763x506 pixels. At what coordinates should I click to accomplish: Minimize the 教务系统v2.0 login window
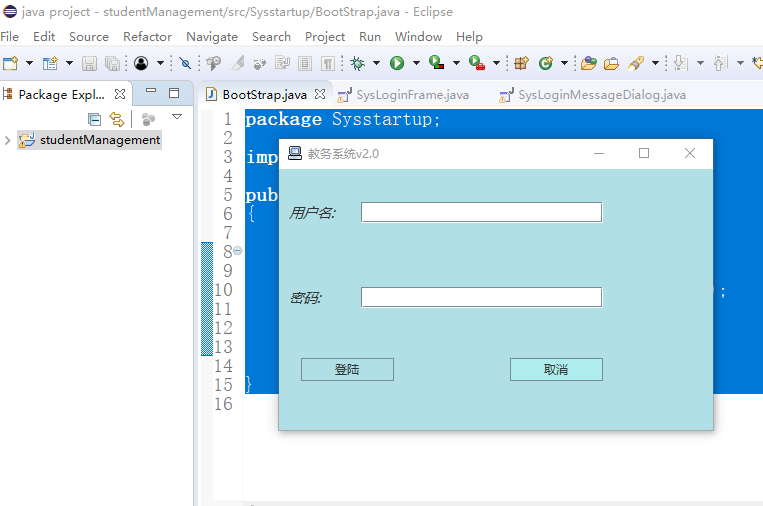click(599, 153)
